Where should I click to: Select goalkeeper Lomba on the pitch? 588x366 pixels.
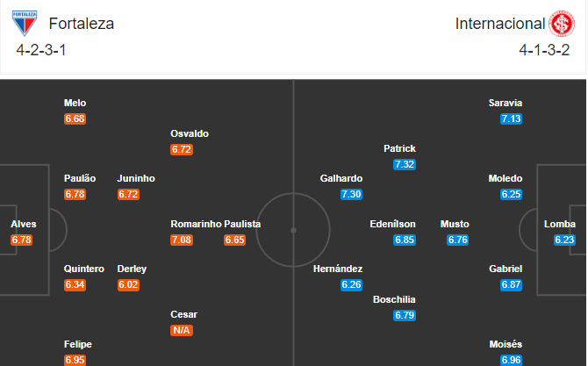560,224
